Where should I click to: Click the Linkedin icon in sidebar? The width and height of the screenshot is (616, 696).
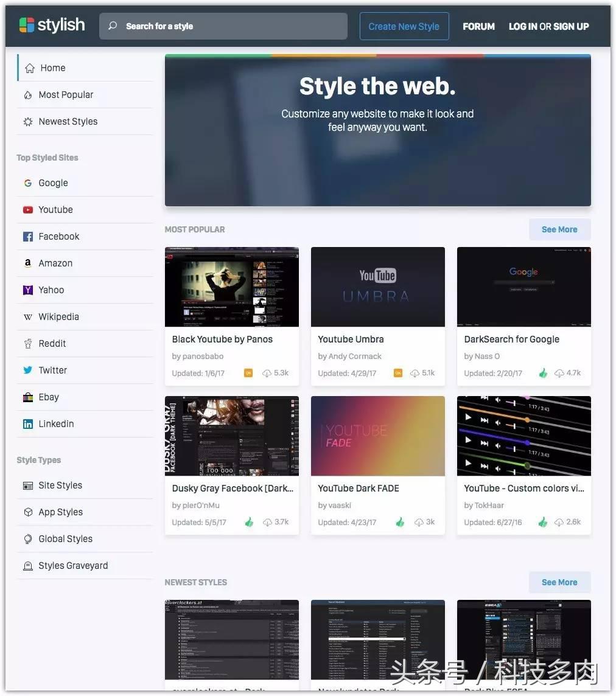tap(28, 424)
